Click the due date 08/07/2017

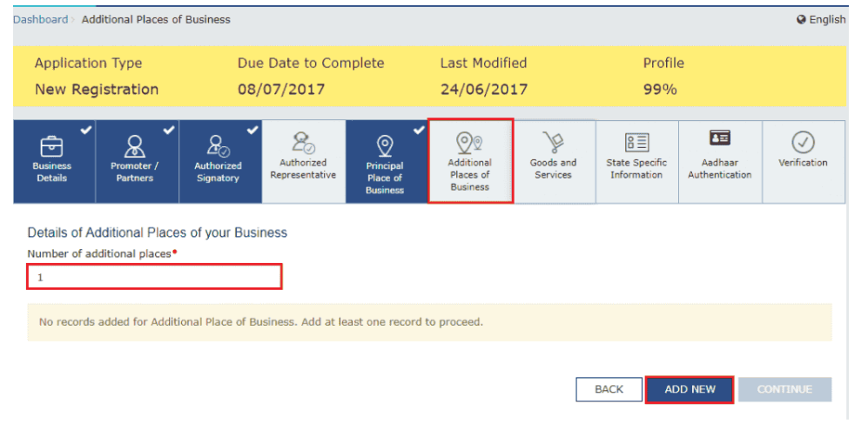tap(281, 89)
